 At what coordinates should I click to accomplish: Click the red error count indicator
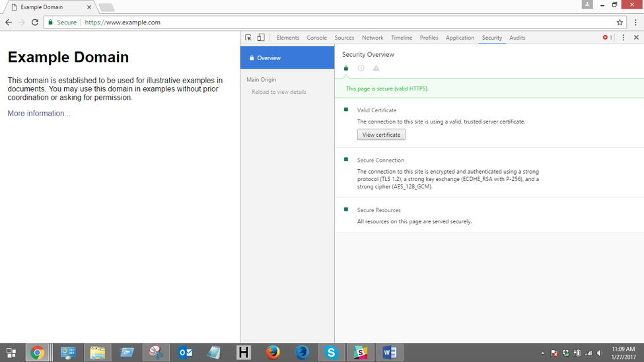pyautogui.click(x=608, y=38)
